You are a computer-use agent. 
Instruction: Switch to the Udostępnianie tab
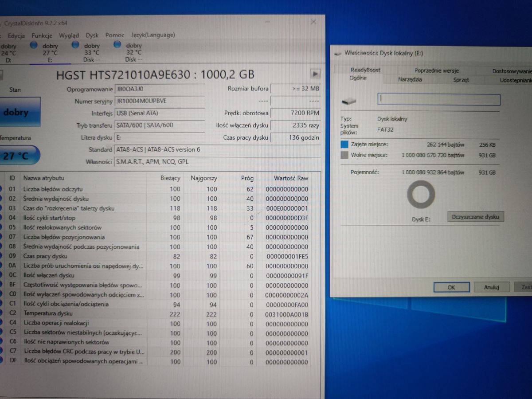pyautogui.click(x=515, y=81)
